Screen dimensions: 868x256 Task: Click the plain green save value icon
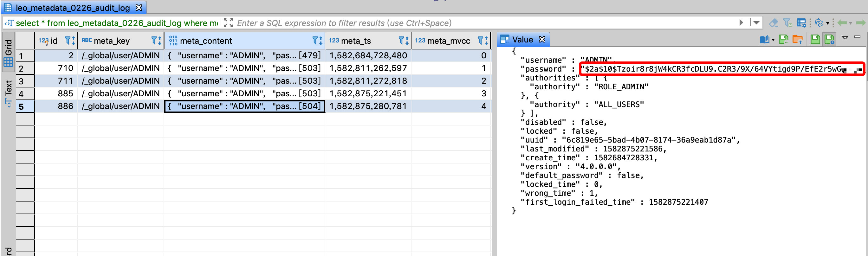tap(815, 40)
